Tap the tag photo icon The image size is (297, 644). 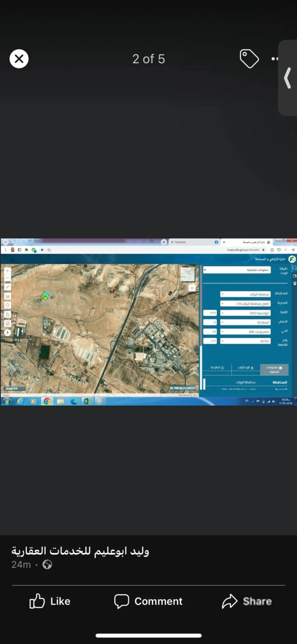point(249,59)
